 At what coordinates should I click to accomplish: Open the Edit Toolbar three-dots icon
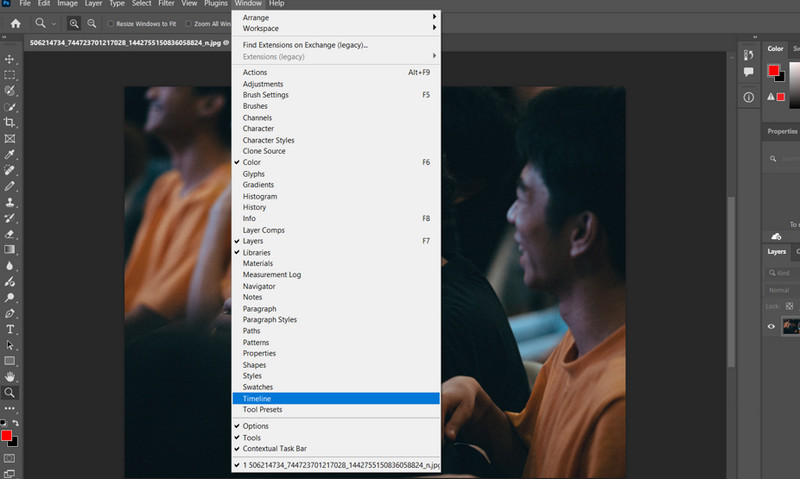coord(9,409)
